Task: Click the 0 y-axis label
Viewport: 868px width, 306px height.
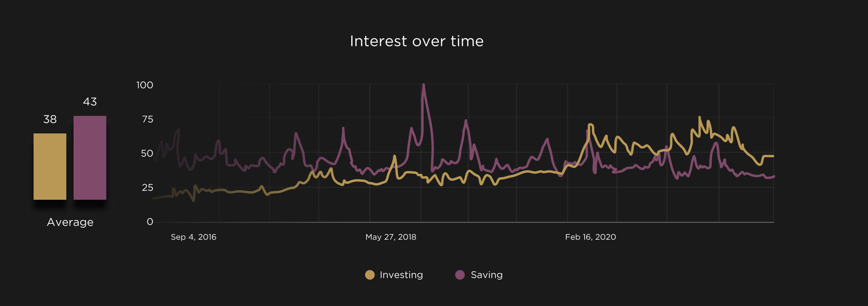Action: click(x=150, y=222)
